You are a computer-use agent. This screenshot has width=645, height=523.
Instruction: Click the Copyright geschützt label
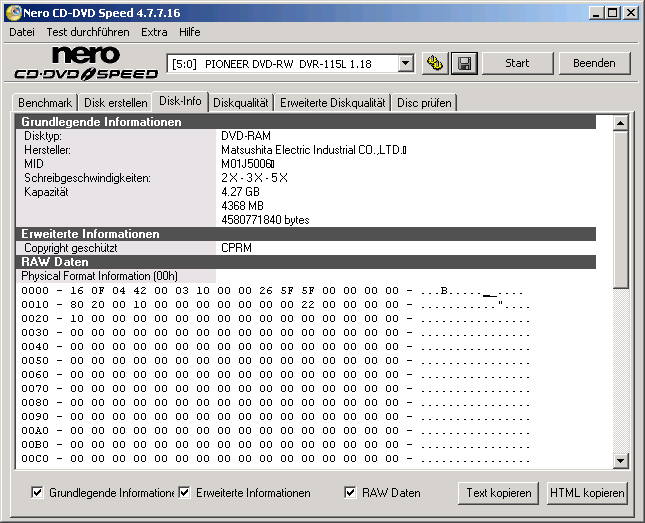[71, 248]
